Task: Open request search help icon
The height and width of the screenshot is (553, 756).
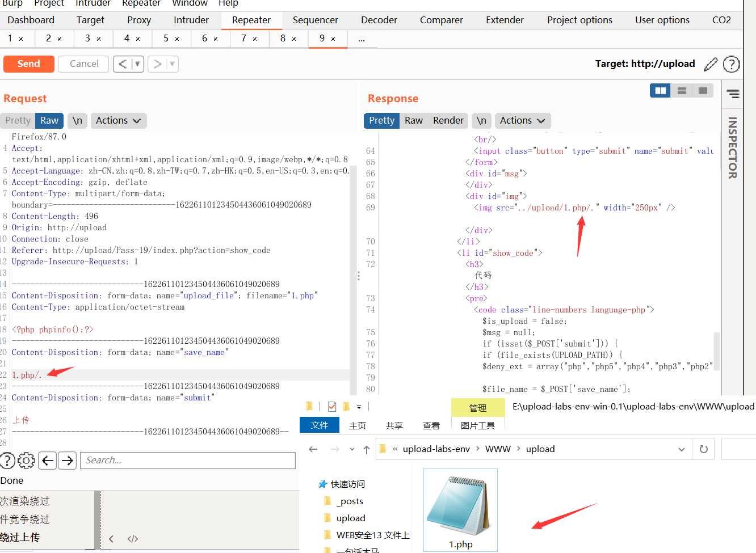Action: coord(7,461)
